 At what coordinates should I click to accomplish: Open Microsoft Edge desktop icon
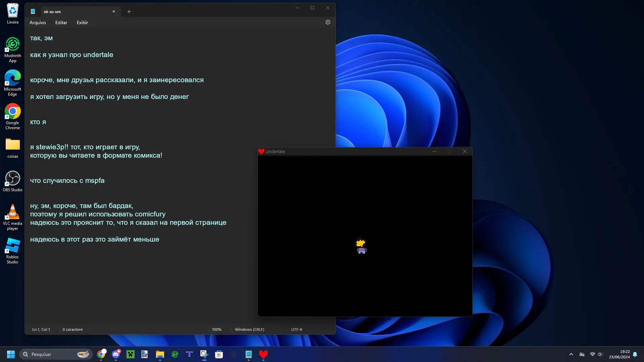tap(13, 83)
